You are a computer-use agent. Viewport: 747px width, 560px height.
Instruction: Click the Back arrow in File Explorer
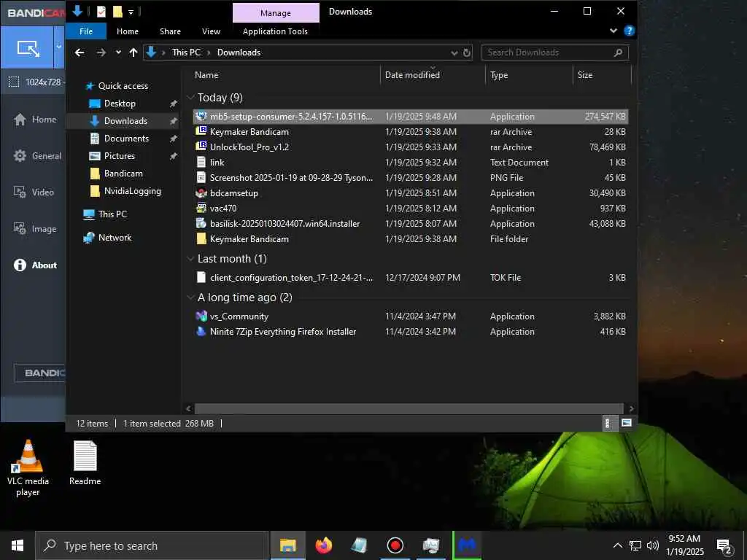pos(80,52)
